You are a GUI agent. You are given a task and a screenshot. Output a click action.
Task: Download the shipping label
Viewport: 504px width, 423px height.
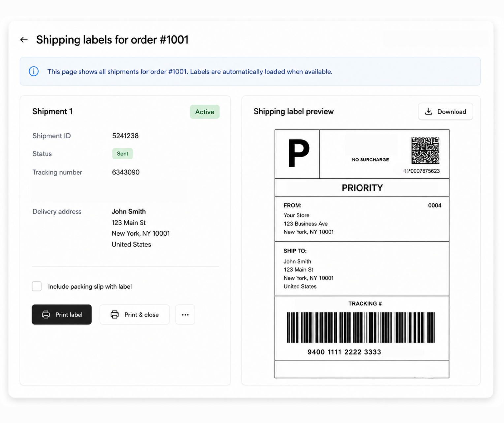pos(445,112)
